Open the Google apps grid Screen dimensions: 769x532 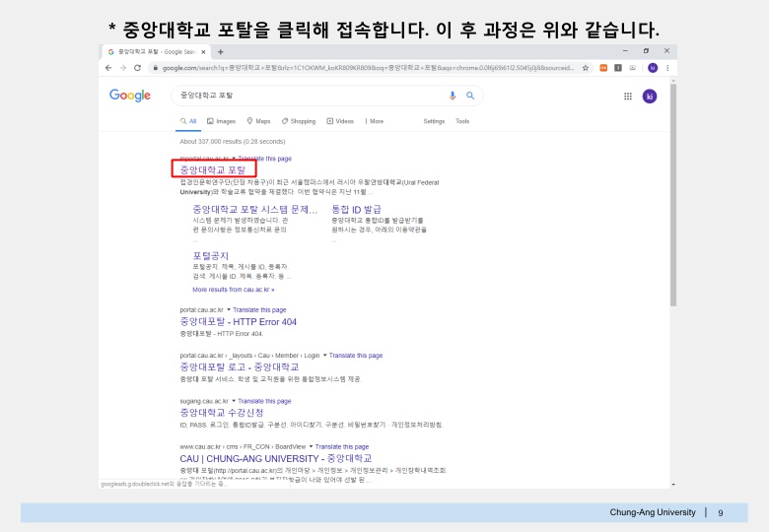point(628,97)
